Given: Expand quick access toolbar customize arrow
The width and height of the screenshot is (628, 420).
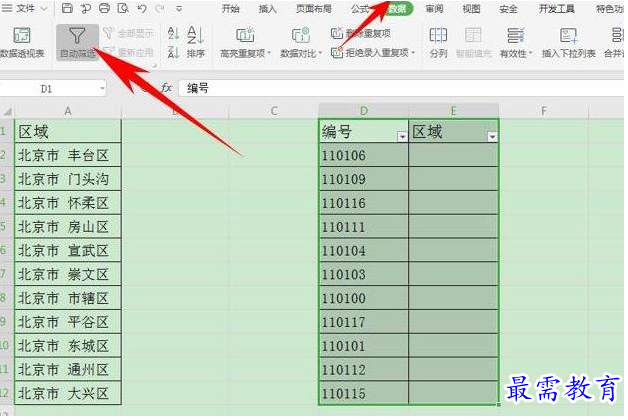Looking at the screenshot, I should (x=179, y=8).
